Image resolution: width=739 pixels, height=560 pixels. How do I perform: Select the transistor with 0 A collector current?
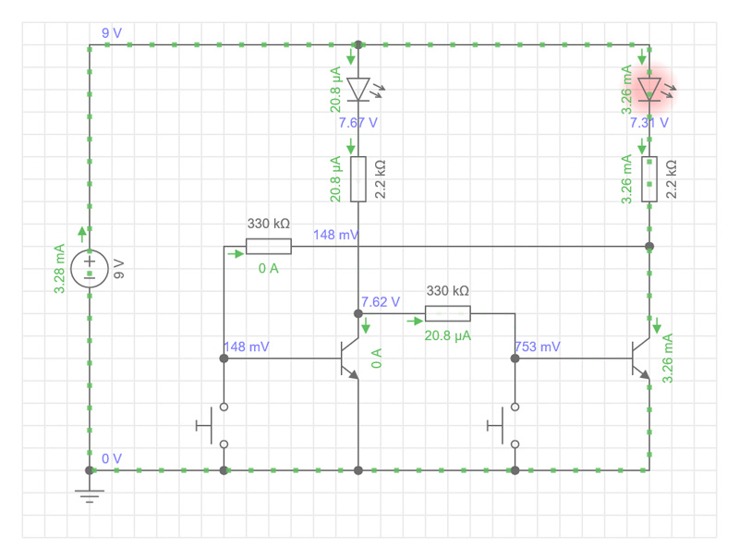tap(349, 359)
